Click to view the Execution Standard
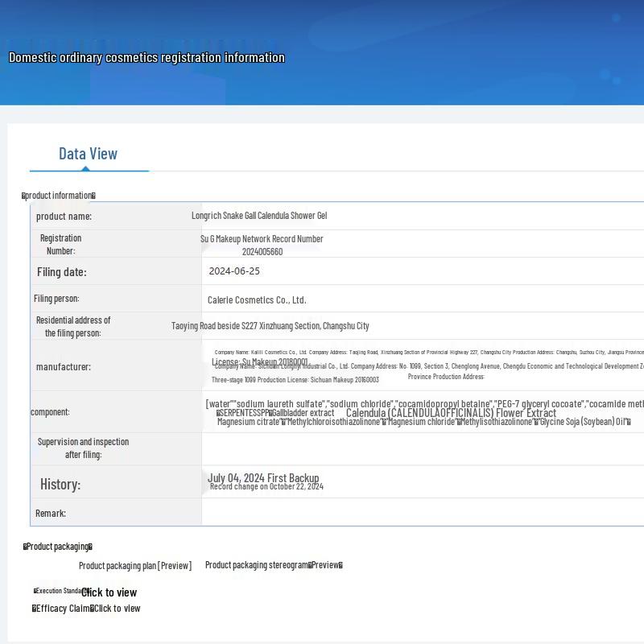Viewport: 644px width, 644px height. tap(109, 592)
